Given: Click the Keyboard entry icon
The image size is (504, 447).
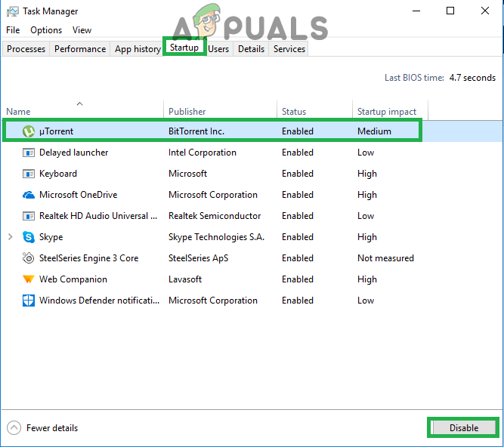Looking at the screenshot, I should [29, 174].
